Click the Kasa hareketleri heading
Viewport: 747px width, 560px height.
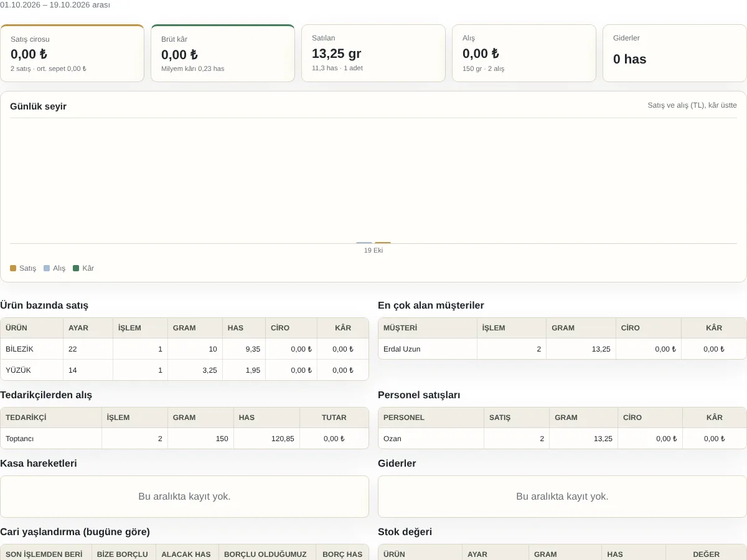pos(39,464)
